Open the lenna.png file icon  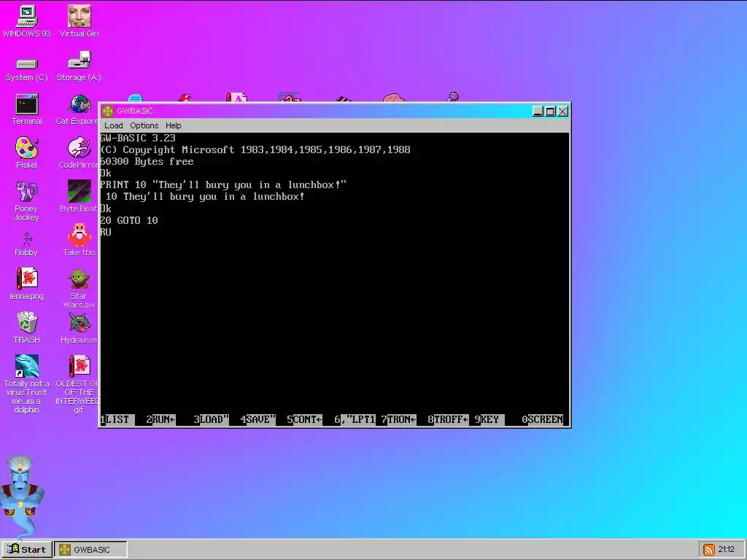coord(27,284)
